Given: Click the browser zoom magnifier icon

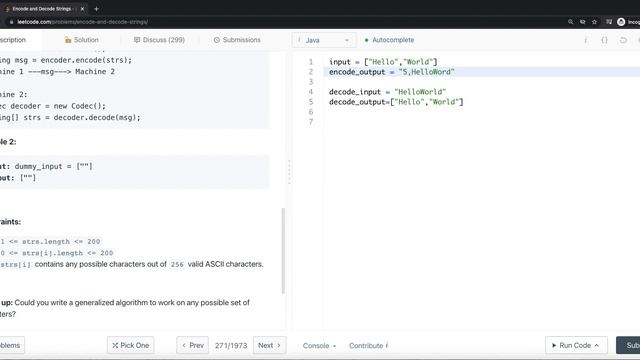Looking at the screenshot, I should point(571,22).
